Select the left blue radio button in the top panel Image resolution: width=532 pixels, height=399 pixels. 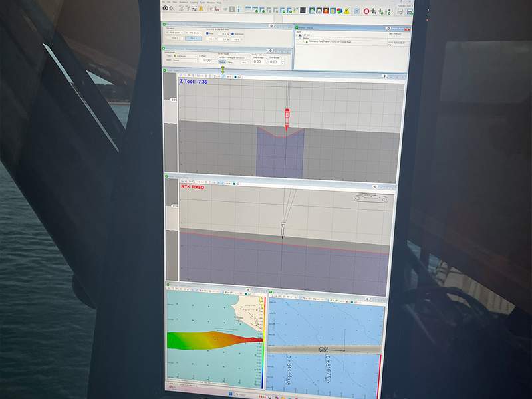(207, 34)
